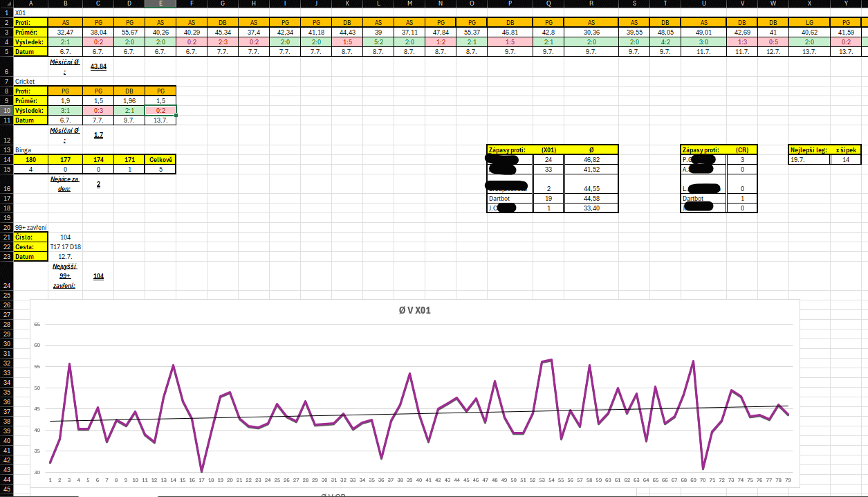Click the "Nejlepší leg:" yellow header
The image size is (868, 497).
pos(808,150)
